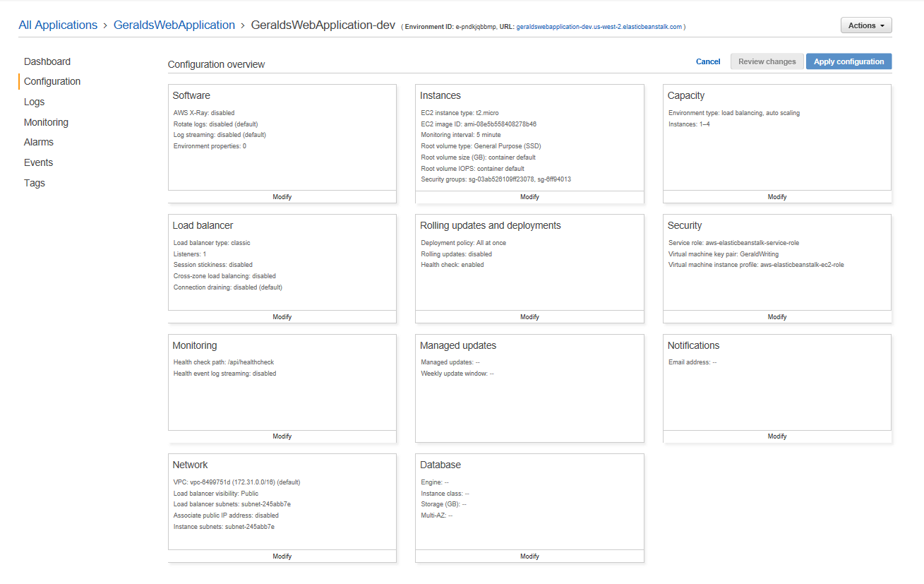924x584 pixels.
Task: Click the Cancel link
Action: 708,61
